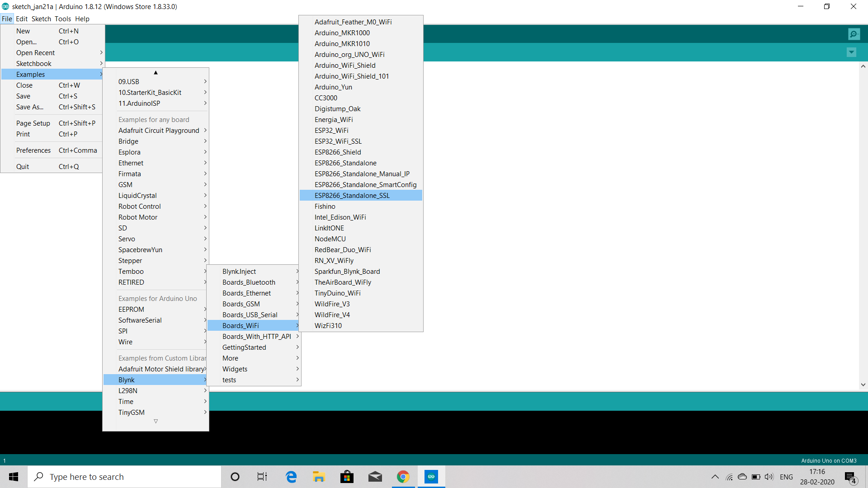Open the notification center icon
The width and height of the screenshot is (868, 488).
click(850, 477)
